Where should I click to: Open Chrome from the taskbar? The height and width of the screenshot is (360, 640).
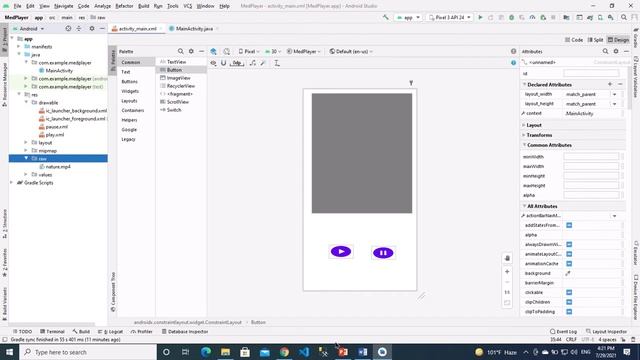click(x=284, y=352)
